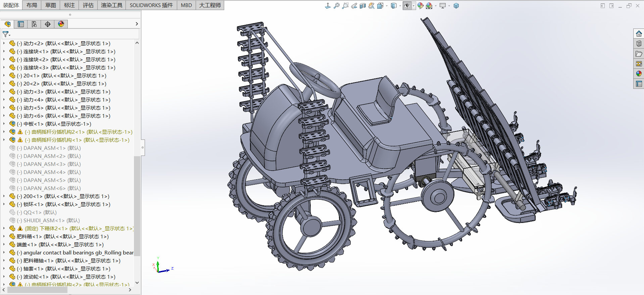Viewport: 644px width, 295px height.
Task: Click the Apply Scene icon
Action: coord(429,6)
